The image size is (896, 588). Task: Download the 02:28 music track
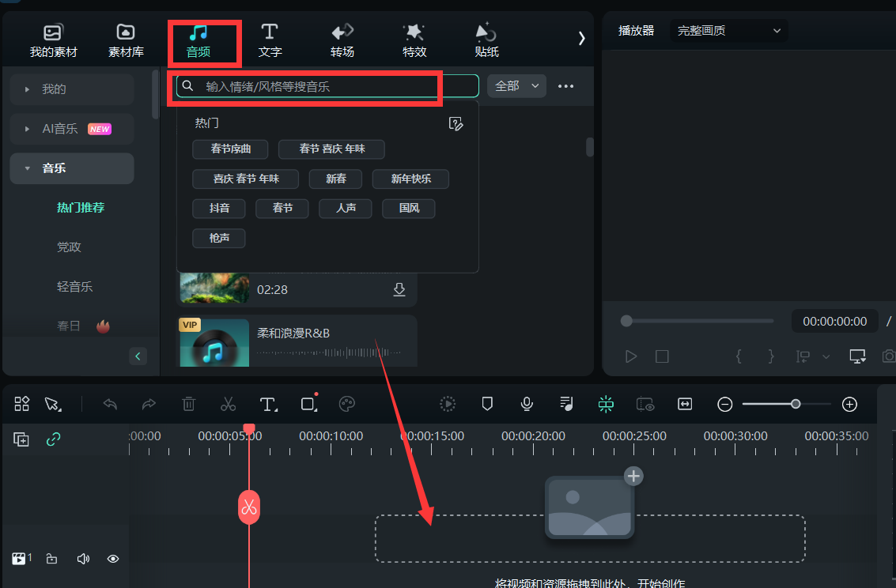point(399,289)
